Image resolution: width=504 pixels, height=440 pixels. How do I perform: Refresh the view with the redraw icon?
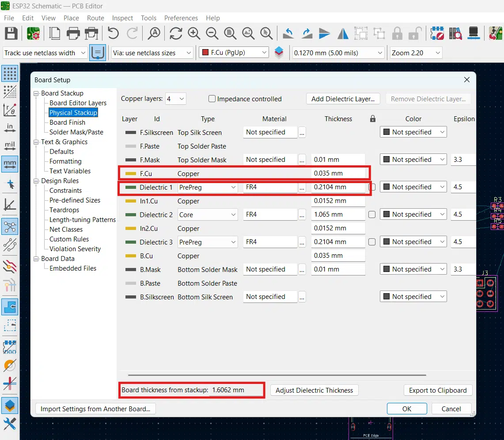(176, 33)
